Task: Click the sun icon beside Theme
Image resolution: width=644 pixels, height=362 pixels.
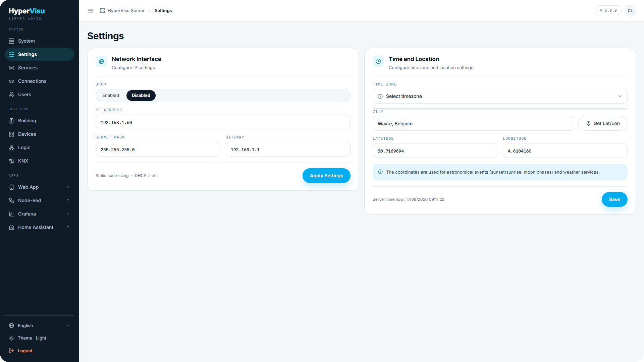Action: tap(11, 338)
